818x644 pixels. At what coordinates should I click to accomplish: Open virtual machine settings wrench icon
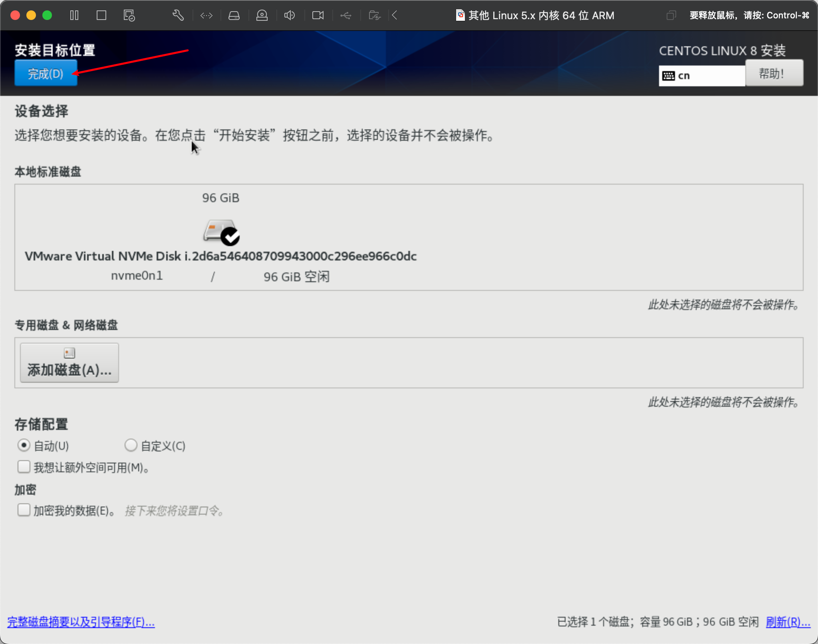178,16
